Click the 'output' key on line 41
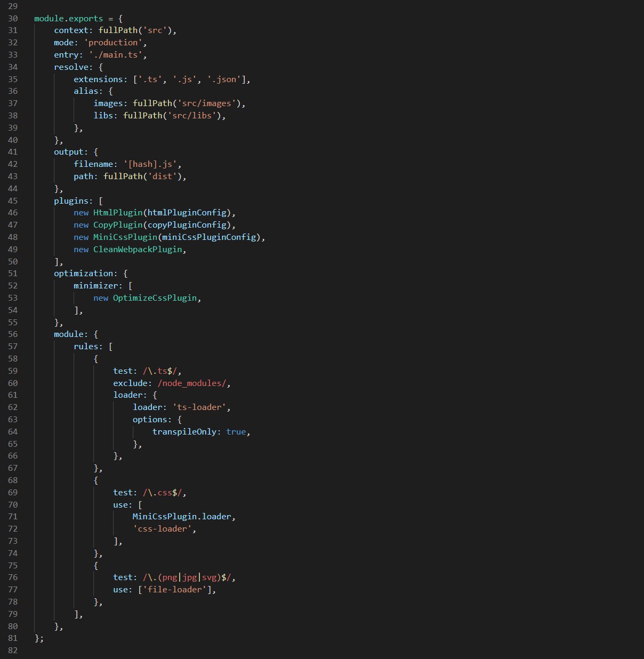The height and width of the screenshot is (659, 644). [68, 152]
